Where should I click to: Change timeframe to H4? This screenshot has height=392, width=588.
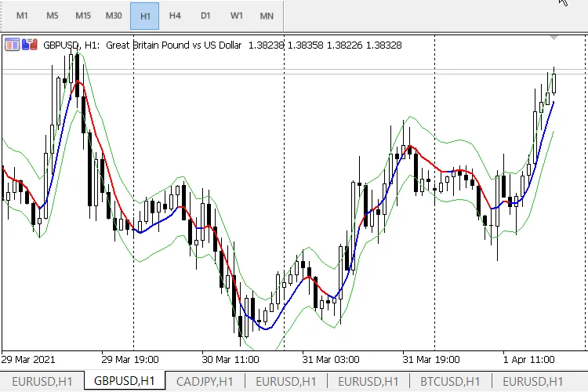tap(175, 16)
